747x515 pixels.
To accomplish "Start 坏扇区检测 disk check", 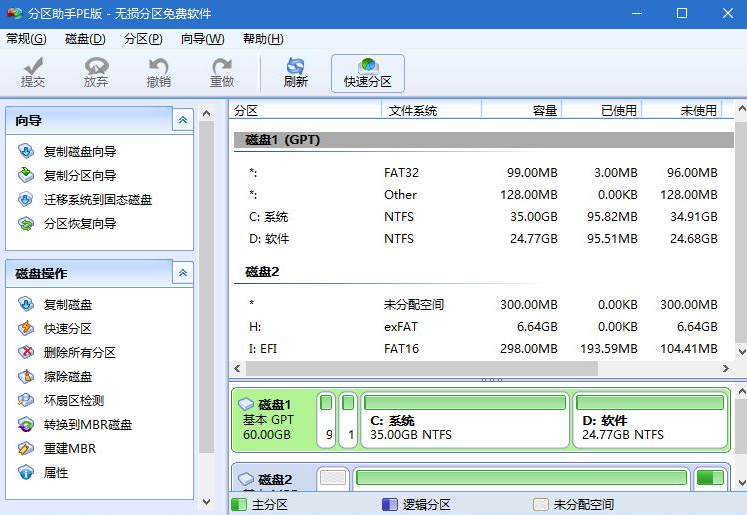I will coord(73,401).
